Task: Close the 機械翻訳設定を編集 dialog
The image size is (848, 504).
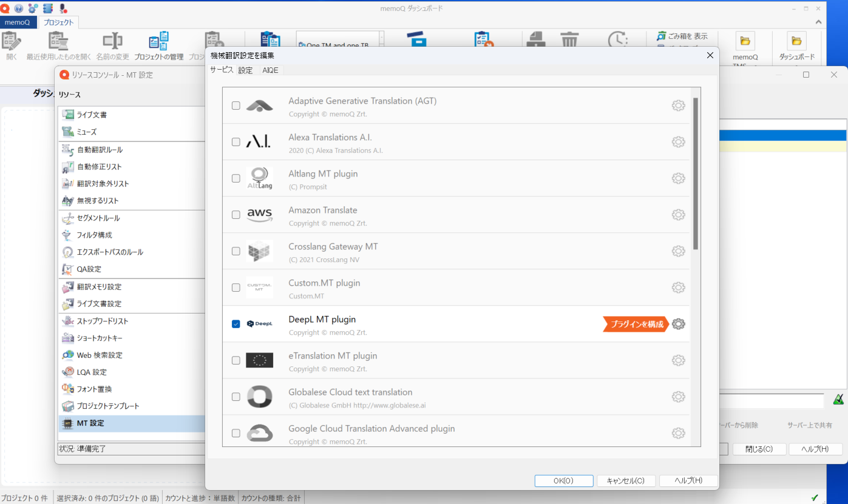Action: click(710, 55)
